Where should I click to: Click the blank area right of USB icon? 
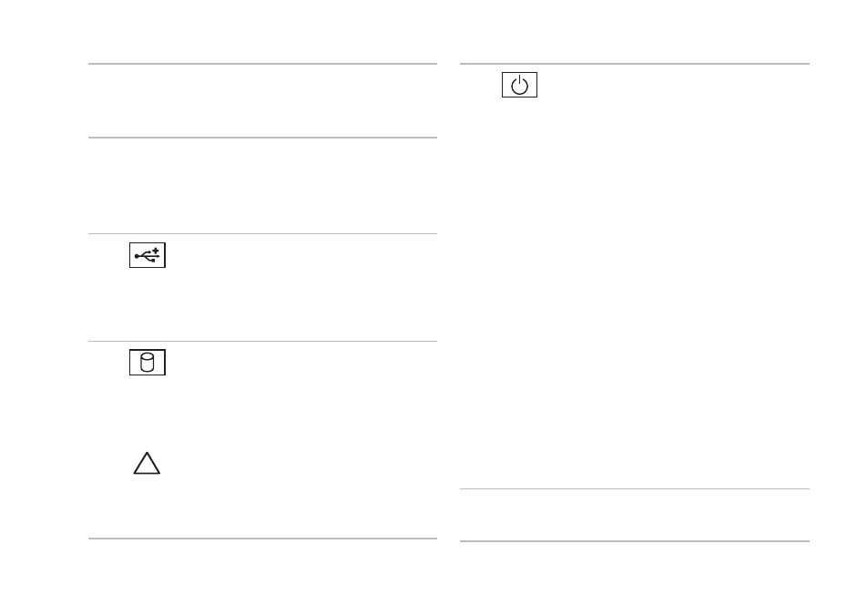coord(301,288)
